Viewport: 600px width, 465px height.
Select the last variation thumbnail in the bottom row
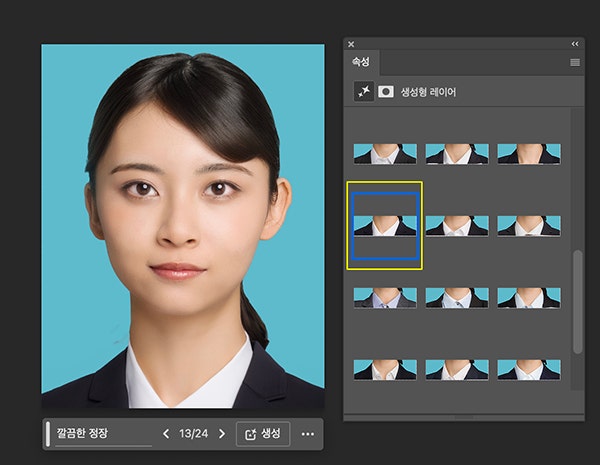pyautogui.click(x=529, y=370)
